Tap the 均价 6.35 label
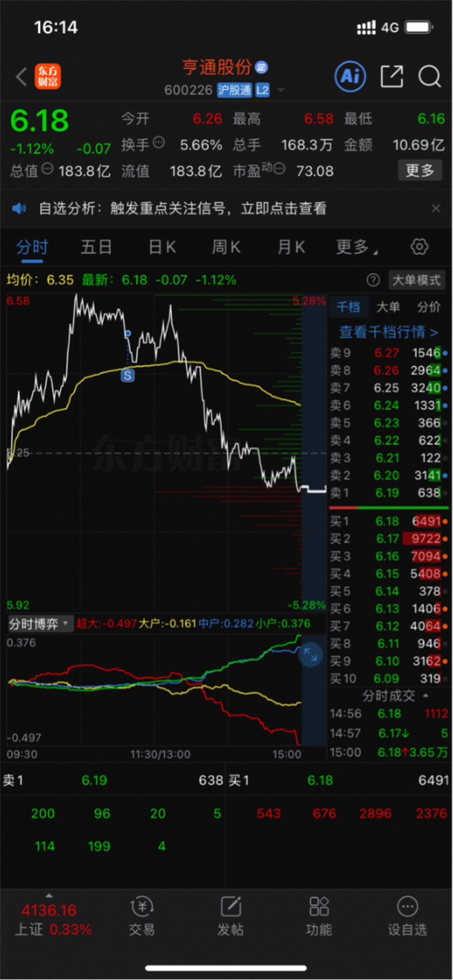453x980 pixels. (40, 280)
